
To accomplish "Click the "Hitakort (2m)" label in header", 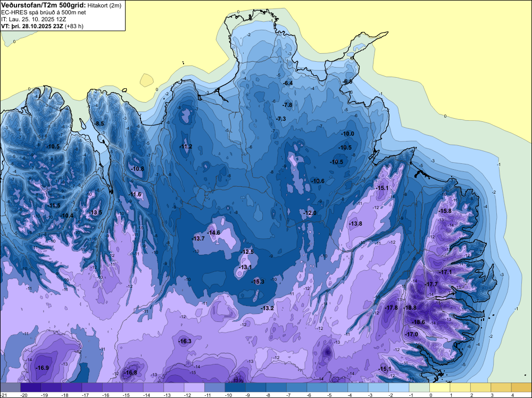I will click(x=104, y=5).
